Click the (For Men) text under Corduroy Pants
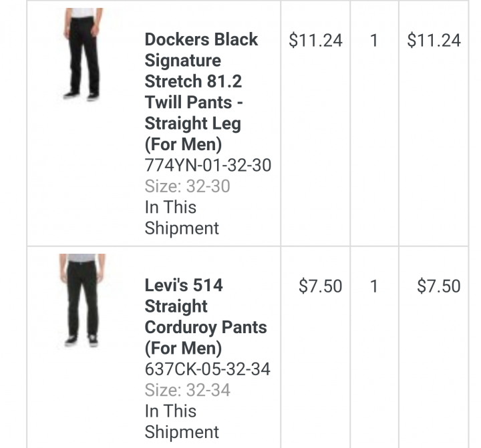Viewport: 481px width, 448px height. [x=183, y=349]
